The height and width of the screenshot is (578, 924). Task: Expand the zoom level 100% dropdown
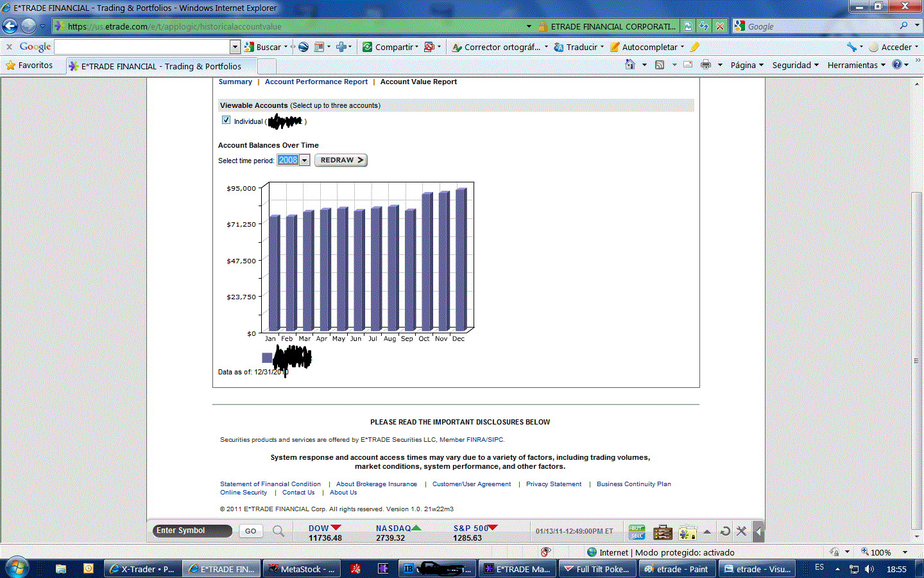[905, 552]
